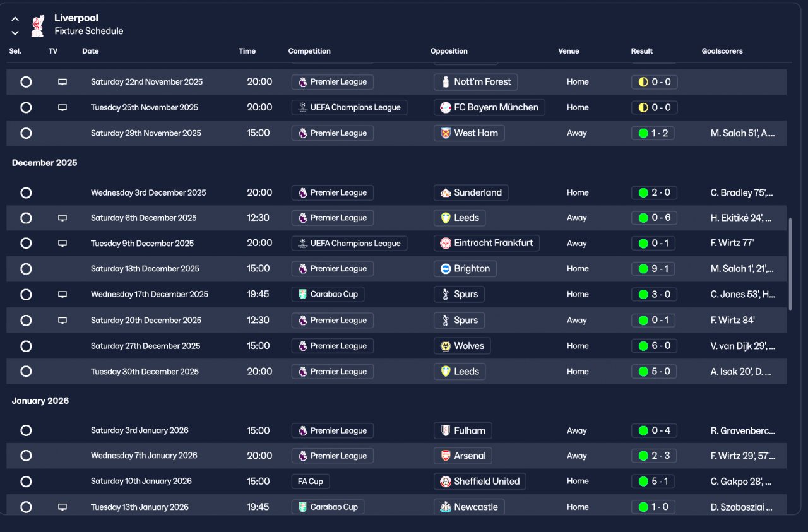Image resolution: width=808 pixels, height=532 pixels.
Task: Click the Carabao Cup logo on the Newcastle row
Action: pyautogui.click(x=302, y=507)
